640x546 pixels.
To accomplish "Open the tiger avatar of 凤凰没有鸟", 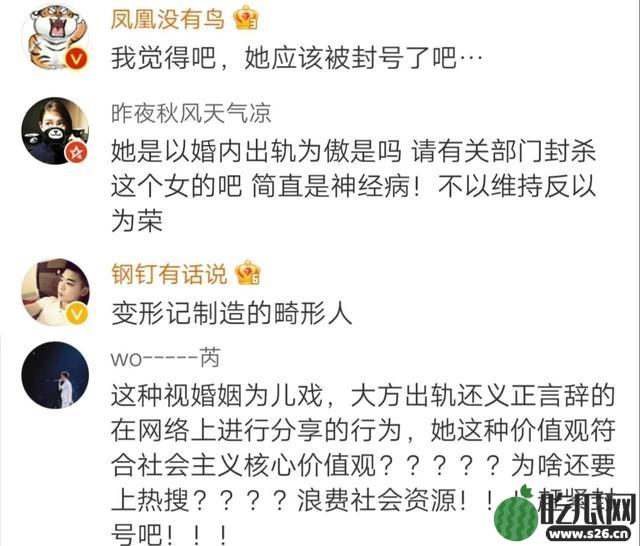I will [x=55, y=37].
